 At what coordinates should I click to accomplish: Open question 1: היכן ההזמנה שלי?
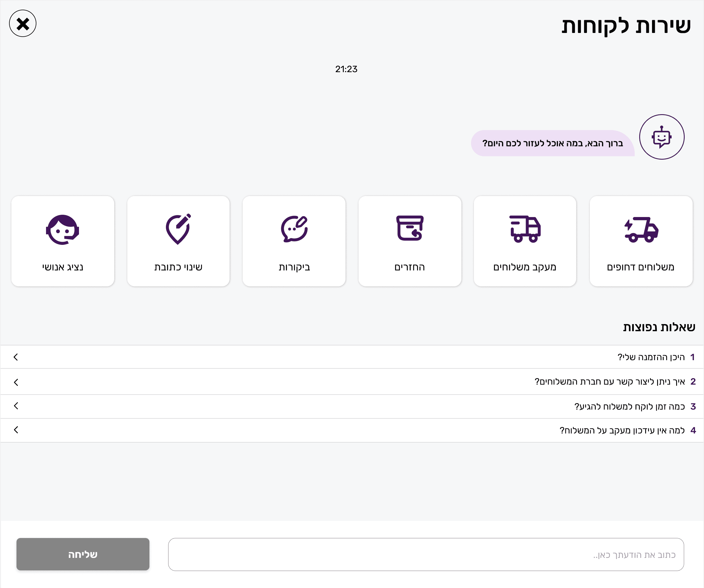coord(352,357)
